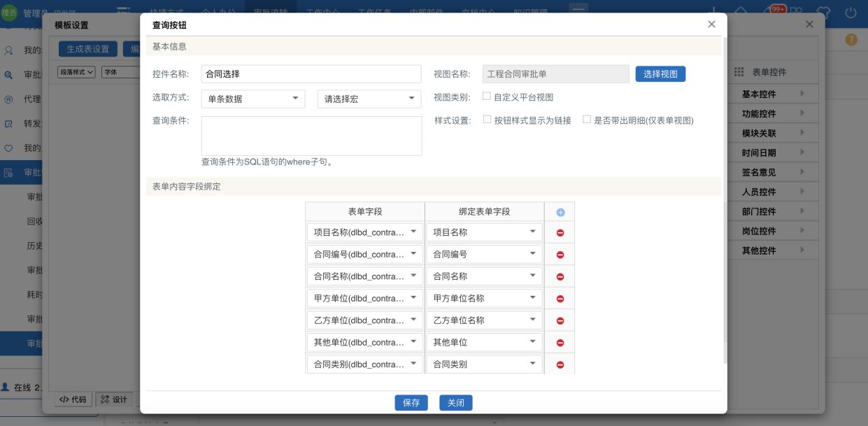Image resolution: width=868 pixels, height=426 pixels.
Task: Expand the 请选择宏 dropdown
Action: click(369, 99)
